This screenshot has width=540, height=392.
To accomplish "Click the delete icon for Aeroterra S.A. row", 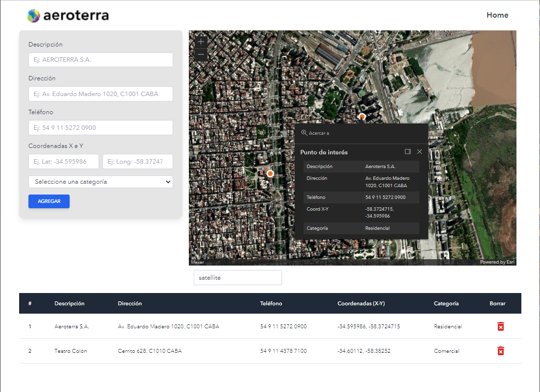I will coord(500,326).
